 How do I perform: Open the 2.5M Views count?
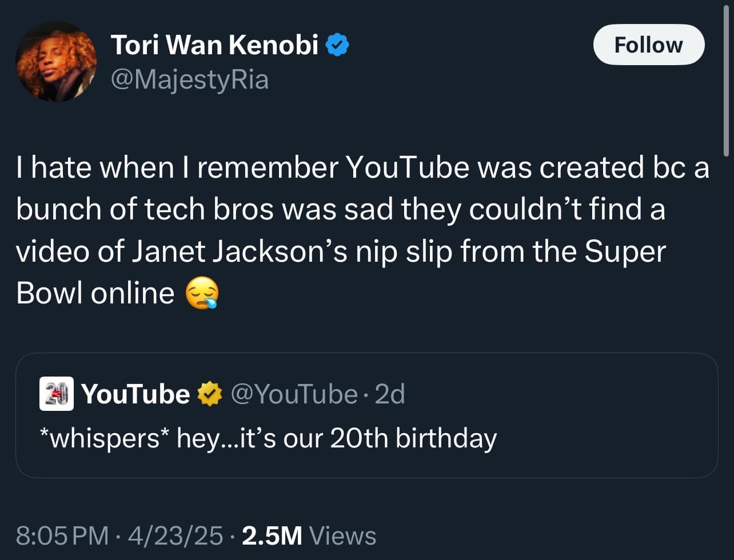tap(272, 535)
